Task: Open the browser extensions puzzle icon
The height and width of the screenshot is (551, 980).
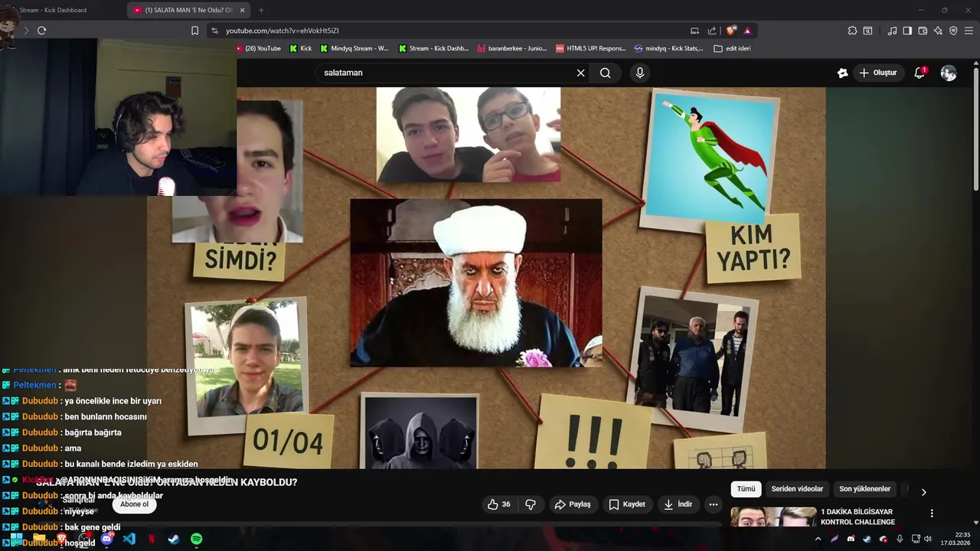Action: 852,31
